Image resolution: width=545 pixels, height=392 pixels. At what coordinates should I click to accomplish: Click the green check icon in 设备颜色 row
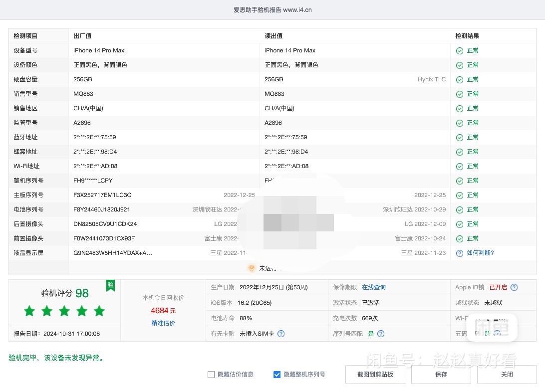coord(460,65)
